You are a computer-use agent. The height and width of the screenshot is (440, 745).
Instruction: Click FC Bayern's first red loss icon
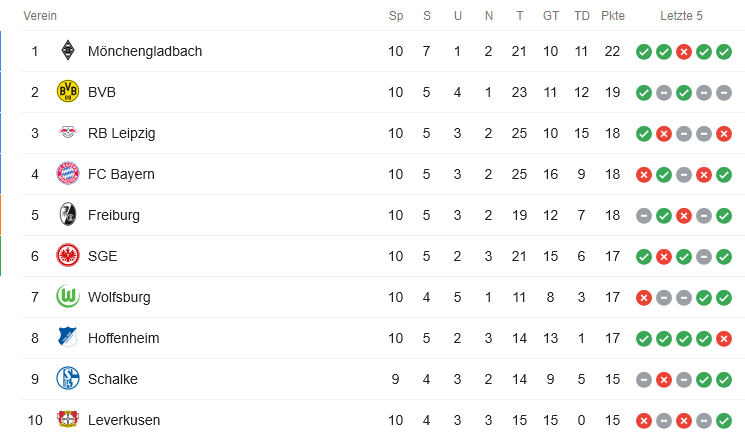pos(644,174)
